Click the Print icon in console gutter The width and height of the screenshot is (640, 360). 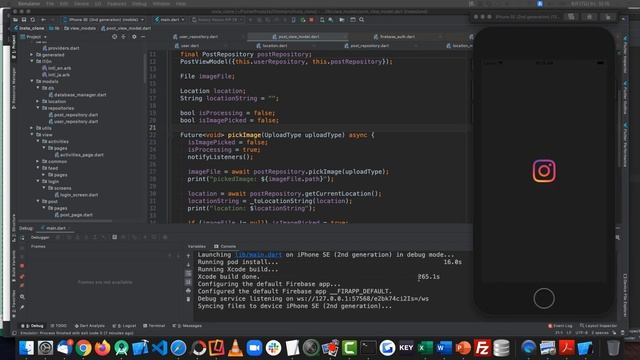point(188,291)
